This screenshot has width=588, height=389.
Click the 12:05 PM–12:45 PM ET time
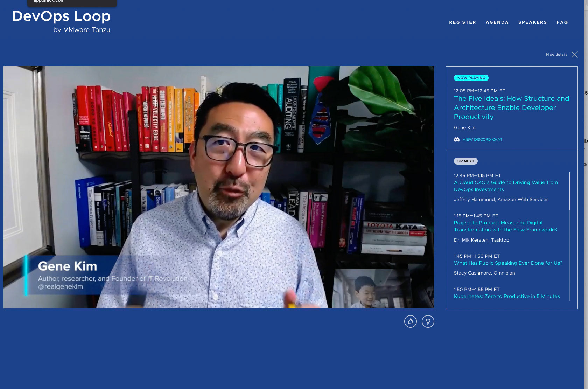click(479, 91)
